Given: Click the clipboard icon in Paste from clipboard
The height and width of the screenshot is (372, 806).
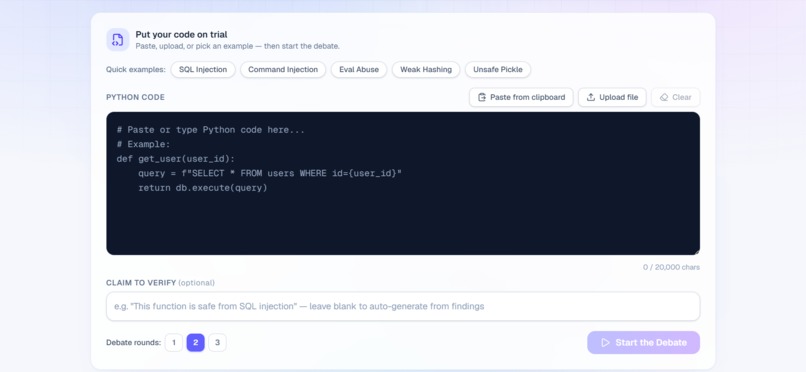Looking at the screenshot, I should click(482, 97).
